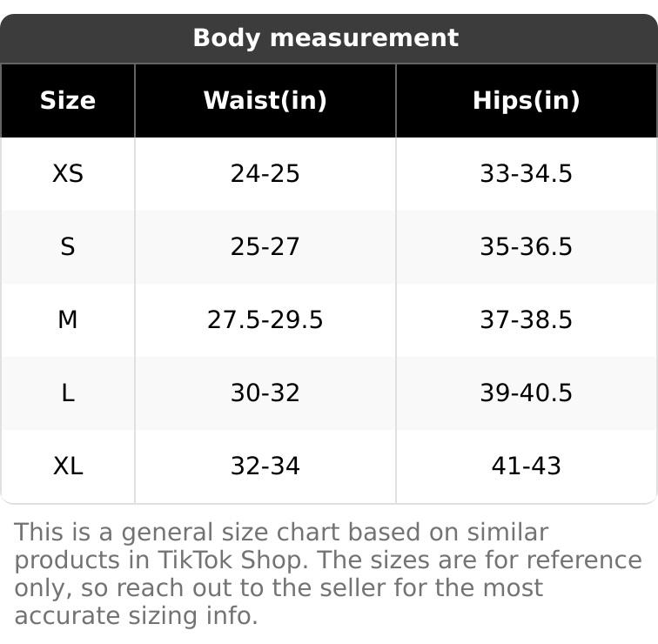Click the 24-25 waist value
Screen dimensions: 658x644
click(265, 174)
